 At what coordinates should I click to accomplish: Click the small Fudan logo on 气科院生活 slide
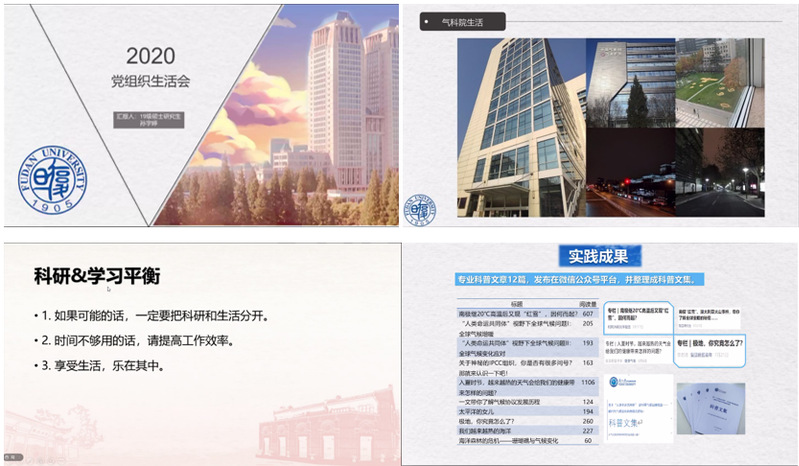(419, 208)
